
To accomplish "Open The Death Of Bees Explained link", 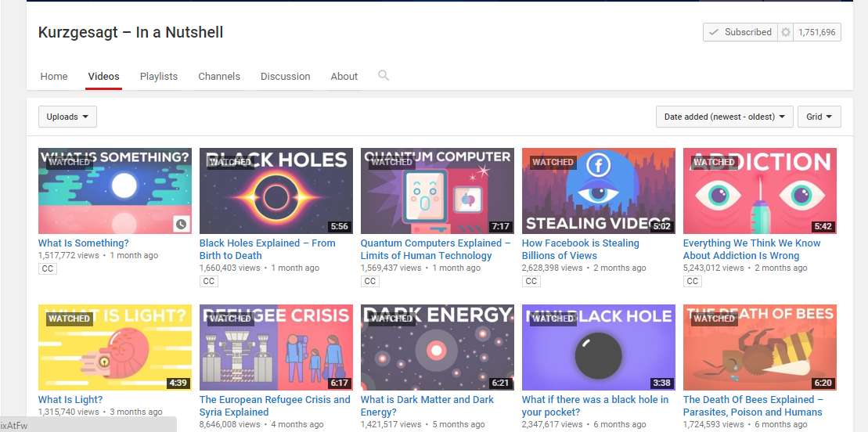I will point(754,405).
